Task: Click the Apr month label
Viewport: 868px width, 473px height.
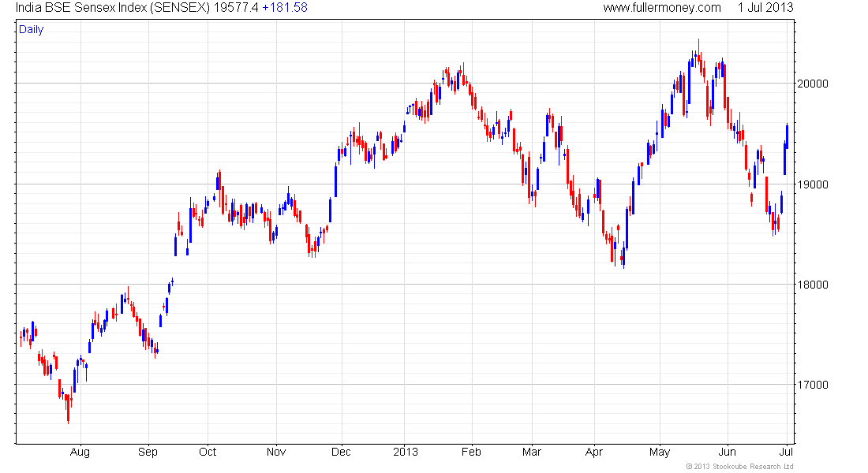Action: click(x=594, y=452)
